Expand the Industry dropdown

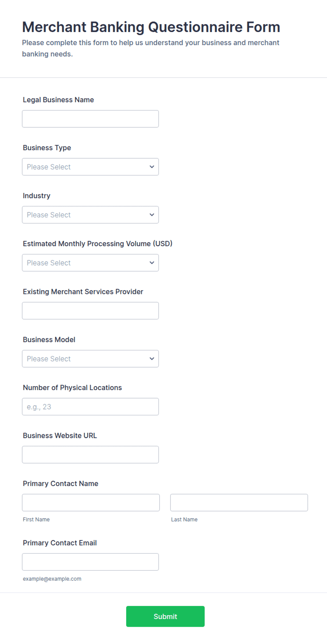(x=90, y=215)
